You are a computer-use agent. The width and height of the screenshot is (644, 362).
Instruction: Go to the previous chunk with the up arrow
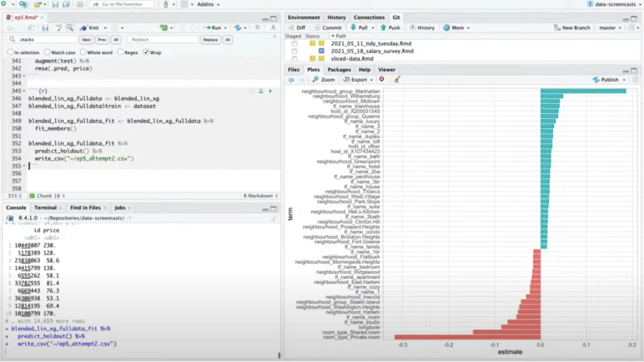(x=182, y=28)
